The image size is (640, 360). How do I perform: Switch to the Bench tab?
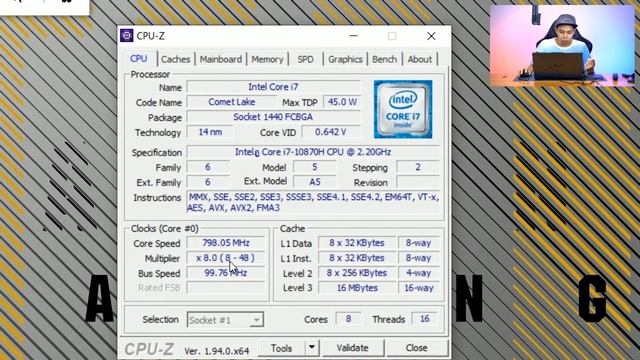tap(384, 59)
